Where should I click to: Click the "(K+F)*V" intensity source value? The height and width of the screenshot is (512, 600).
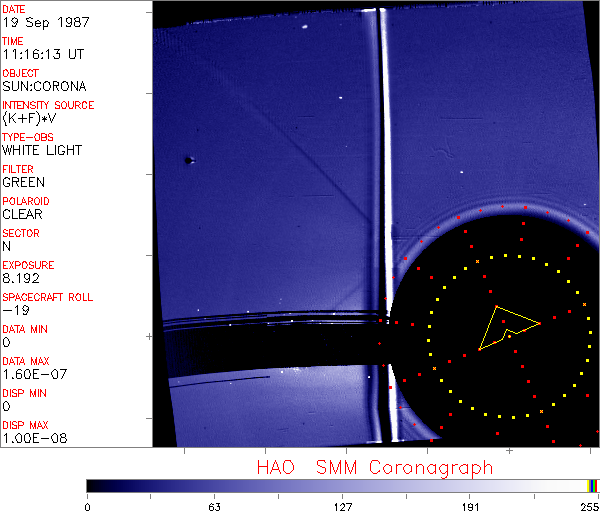pyautogui.click(x=29, y=118)
